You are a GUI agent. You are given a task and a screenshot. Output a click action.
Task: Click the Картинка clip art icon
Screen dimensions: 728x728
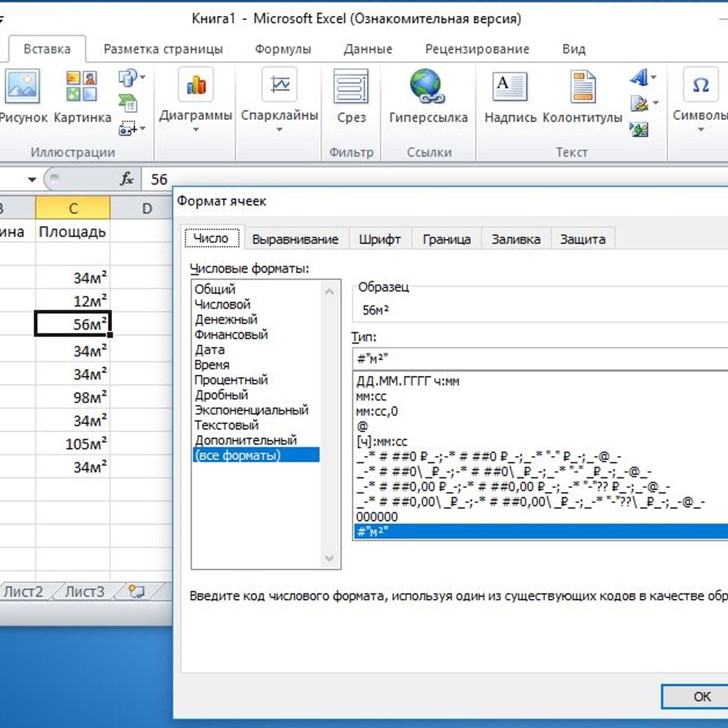pos(82,86)
